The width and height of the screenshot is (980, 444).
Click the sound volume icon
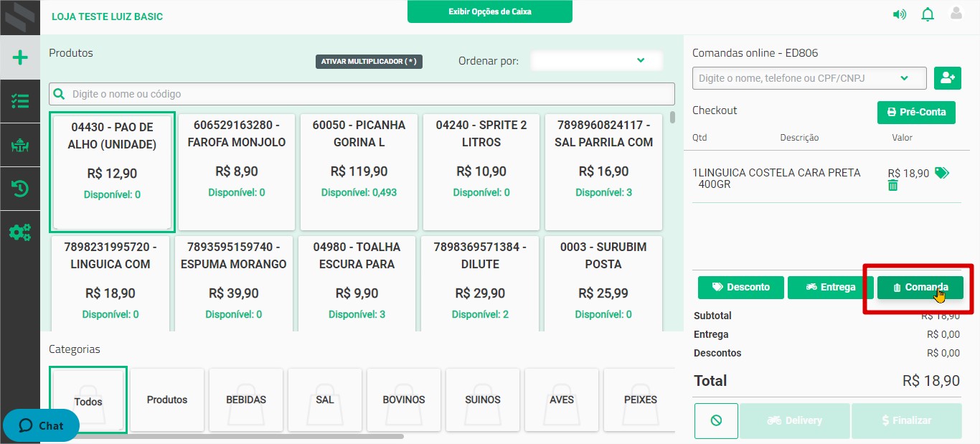(899, 14)
